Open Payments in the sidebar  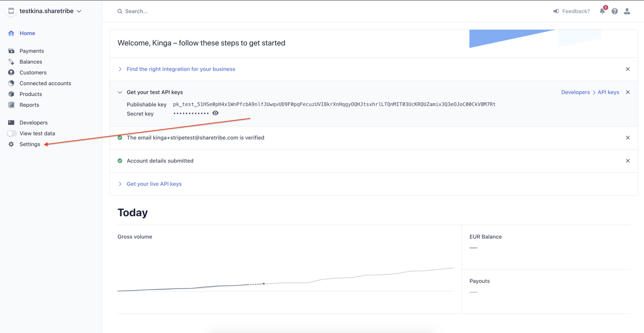(32, 51)
